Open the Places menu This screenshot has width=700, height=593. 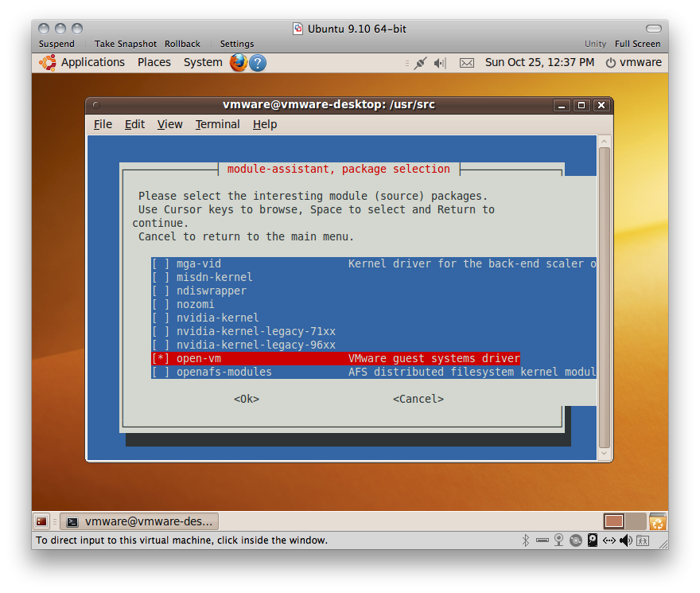pyautogui.click(x=154, y=63)
